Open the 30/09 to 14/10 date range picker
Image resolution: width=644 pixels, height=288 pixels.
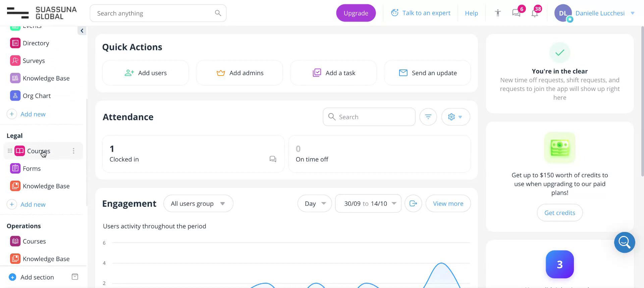(x=368, y=203)
